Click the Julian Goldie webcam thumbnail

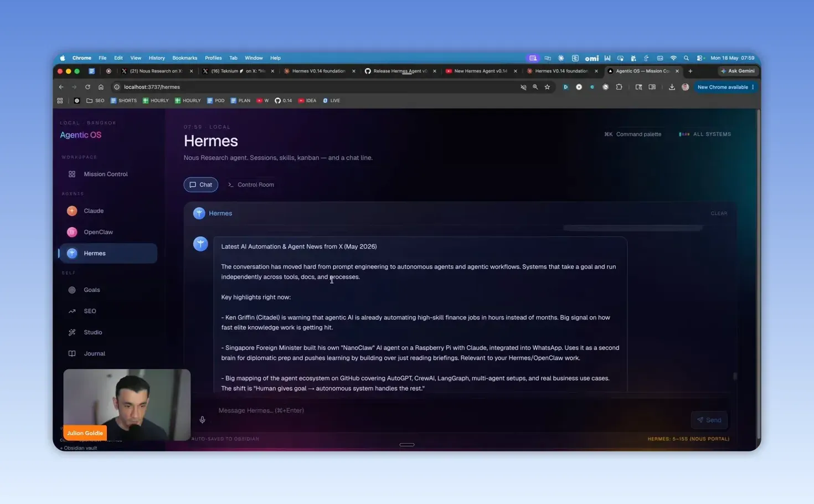(x=127, y=405)
